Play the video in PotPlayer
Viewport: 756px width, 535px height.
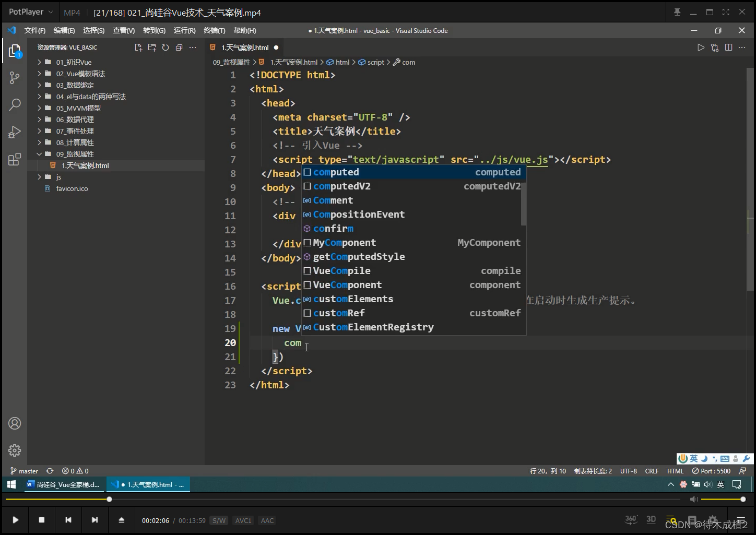pos(15,520)
